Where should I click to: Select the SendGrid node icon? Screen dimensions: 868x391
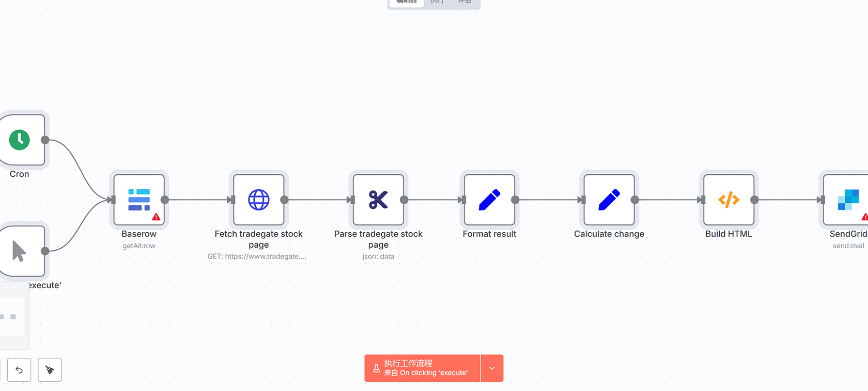848,200
